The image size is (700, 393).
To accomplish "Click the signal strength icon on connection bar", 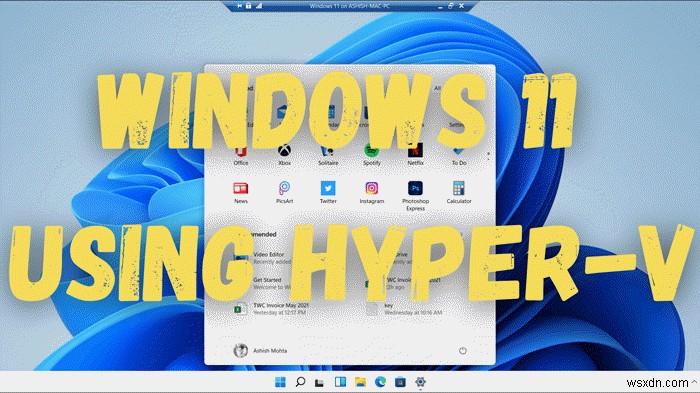I will click(x=258, y=6).
